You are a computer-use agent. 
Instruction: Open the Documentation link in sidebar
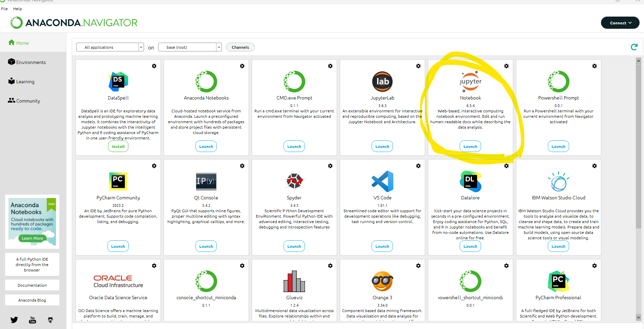[x=32, y=285]
